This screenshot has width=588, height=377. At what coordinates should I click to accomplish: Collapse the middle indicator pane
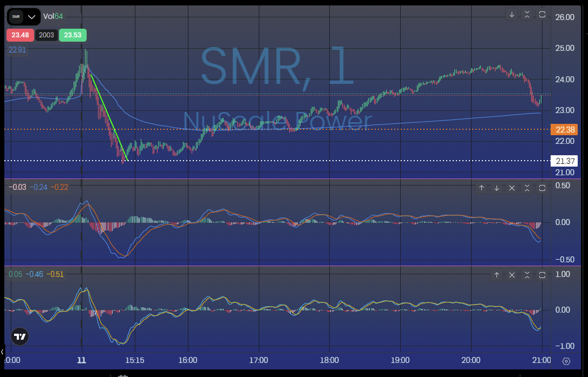pos(527,188)
